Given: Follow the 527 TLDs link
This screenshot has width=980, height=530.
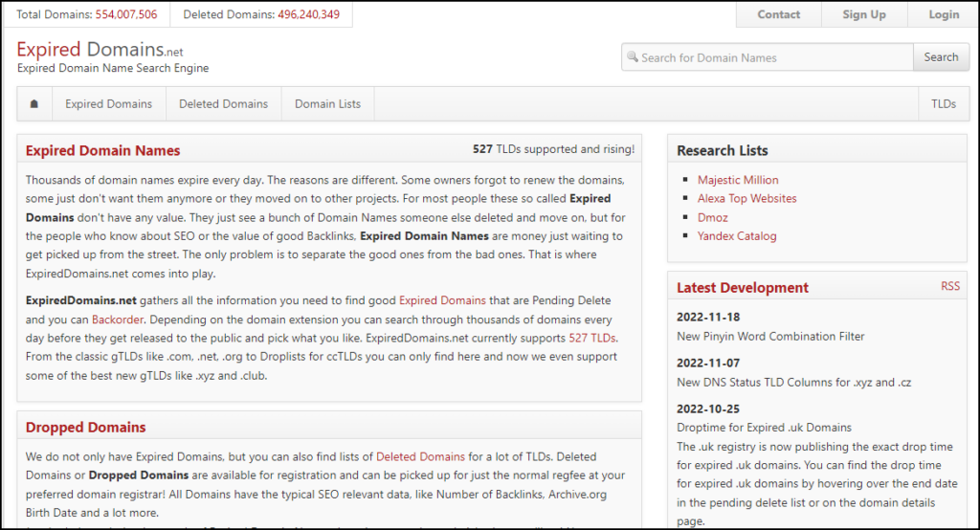Looking at the screenshot, I should point(591,338).
